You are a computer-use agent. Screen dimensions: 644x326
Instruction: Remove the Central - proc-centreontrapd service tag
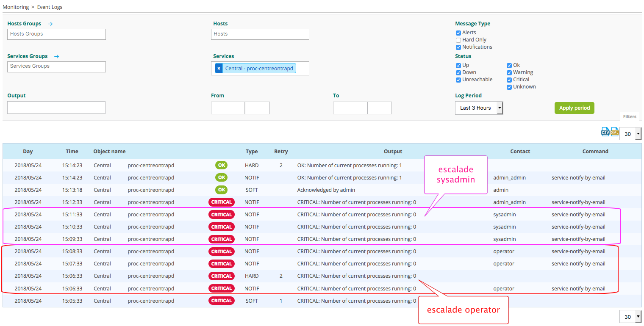(219, 69)
